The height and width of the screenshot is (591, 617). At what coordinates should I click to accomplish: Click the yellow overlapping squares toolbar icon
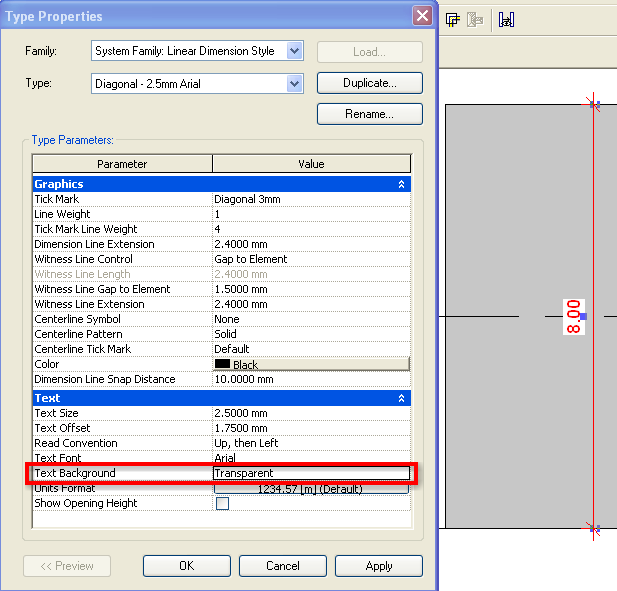[x=453, y=19]
